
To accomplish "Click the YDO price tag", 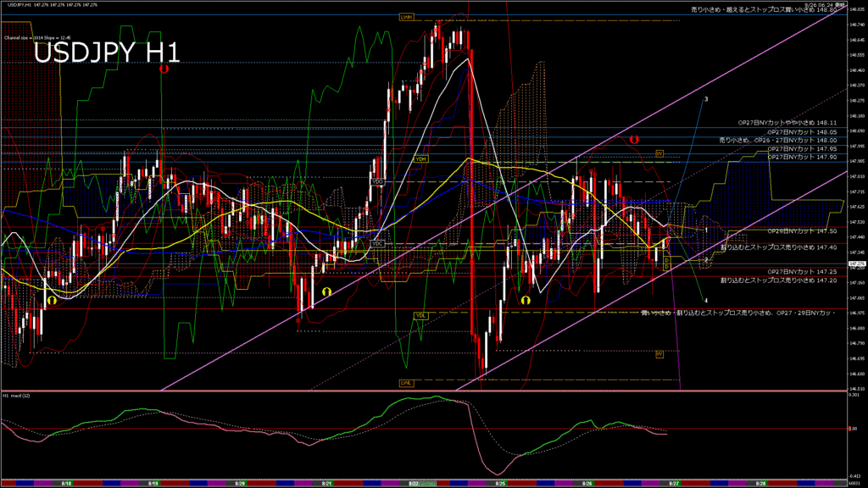I will [378, 181].
